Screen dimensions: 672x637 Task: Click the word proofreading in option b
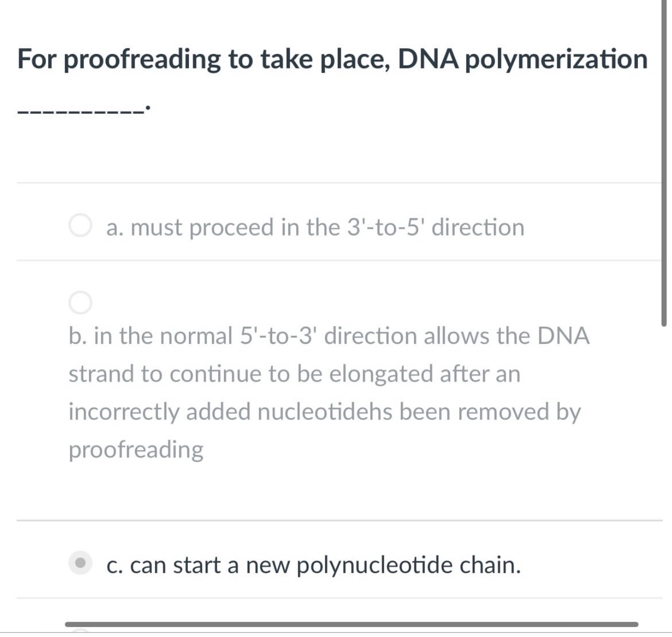coord(135,449)
